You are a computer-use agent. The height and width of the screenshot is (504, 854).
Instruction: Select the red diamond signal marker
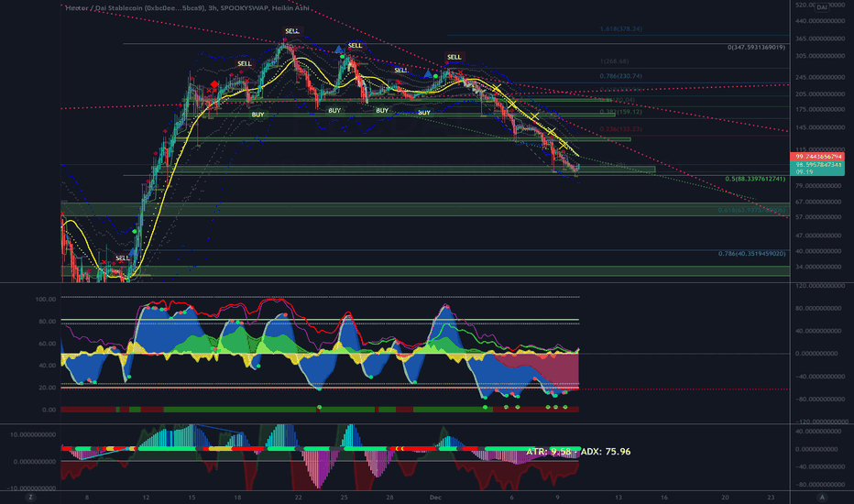tap(214, 84)
